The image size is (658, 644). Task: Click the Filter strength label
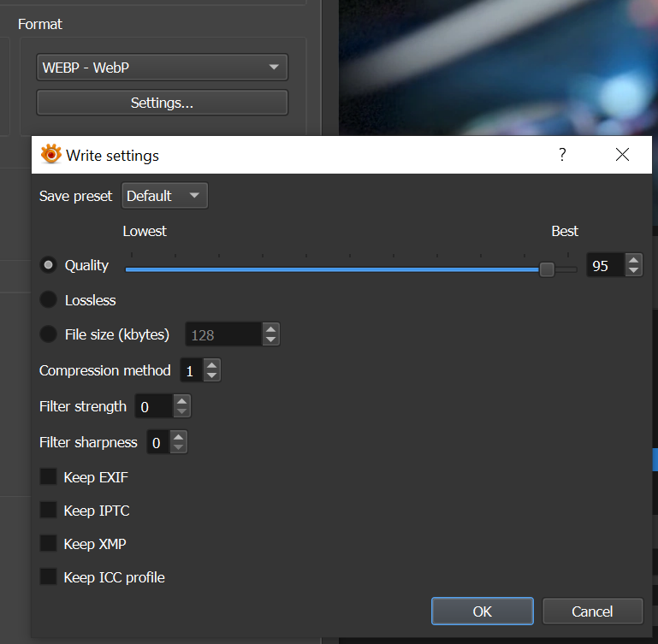coord(83,406)
